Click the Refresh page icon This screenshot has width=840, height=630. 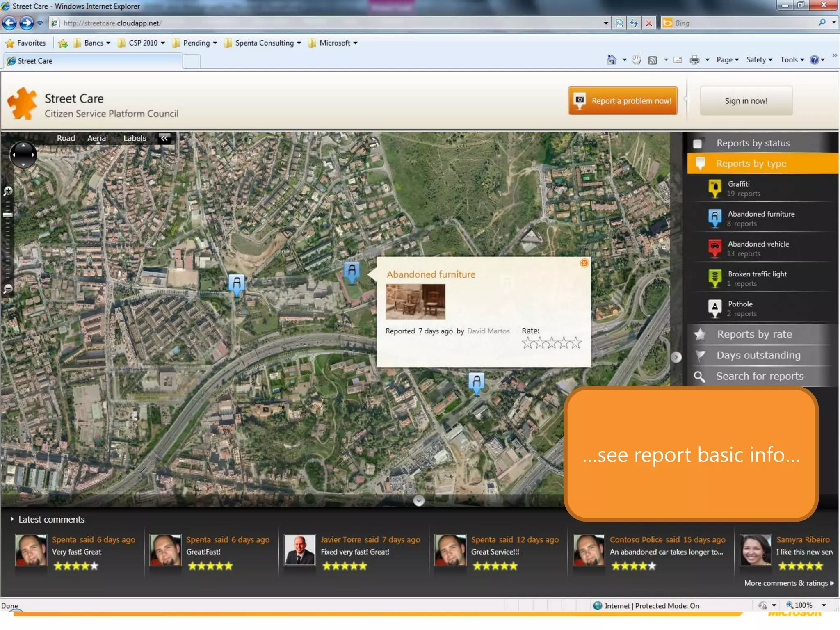[634, 23]
